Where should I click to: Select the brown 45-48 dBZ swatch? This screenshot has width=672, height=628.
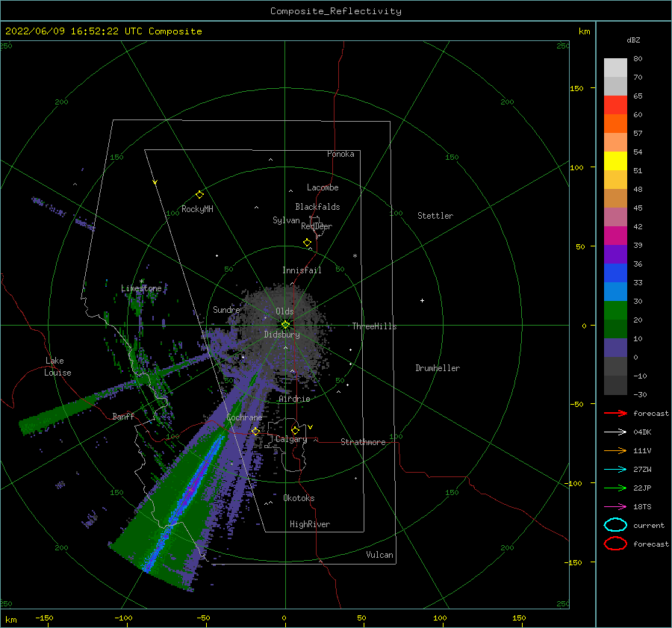point(615,199)
